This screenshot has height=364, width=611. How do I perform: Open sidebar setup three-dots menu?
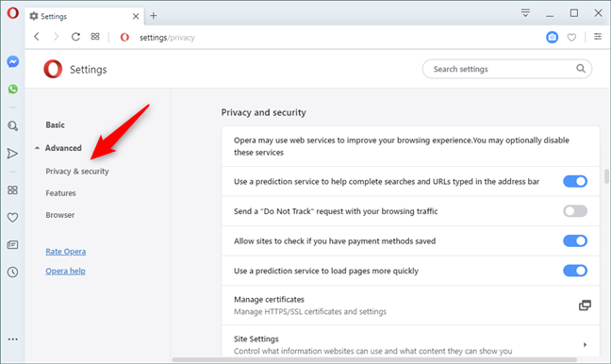(13, 339)
